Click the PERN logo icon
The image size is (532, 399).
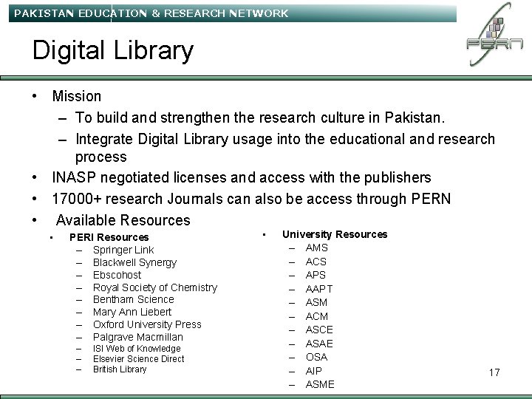[x=494, y=34]
